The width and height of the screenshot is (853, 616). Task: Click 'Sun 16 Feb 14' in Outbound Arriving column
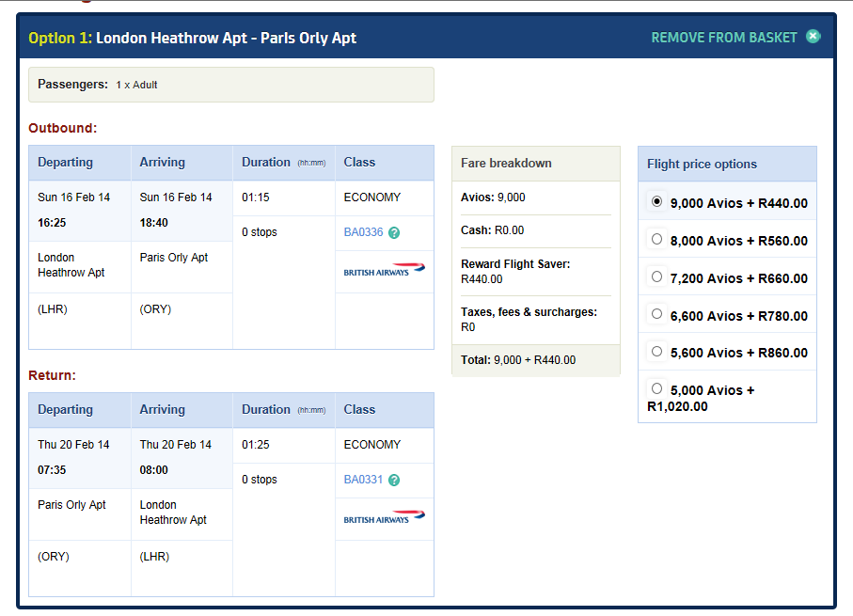pyautogui.click(x=176, y=197)
